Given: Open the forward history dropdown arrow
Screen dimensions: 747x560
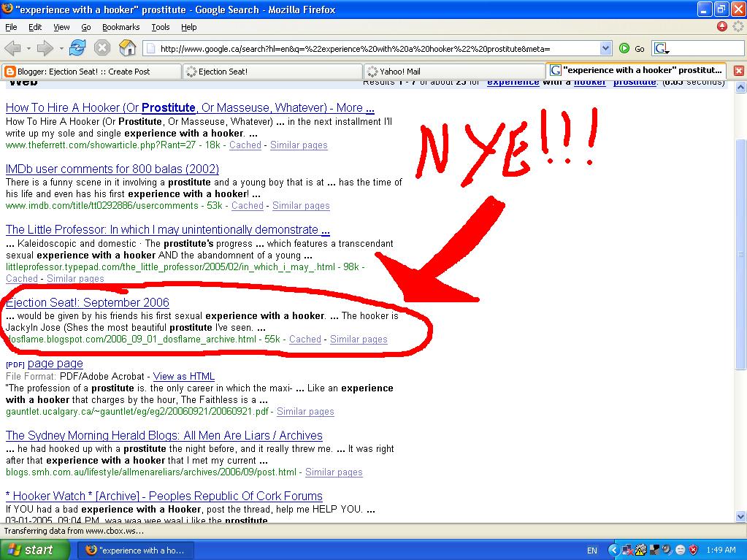Looking at the screenshot, I should [x=61, y=49].
